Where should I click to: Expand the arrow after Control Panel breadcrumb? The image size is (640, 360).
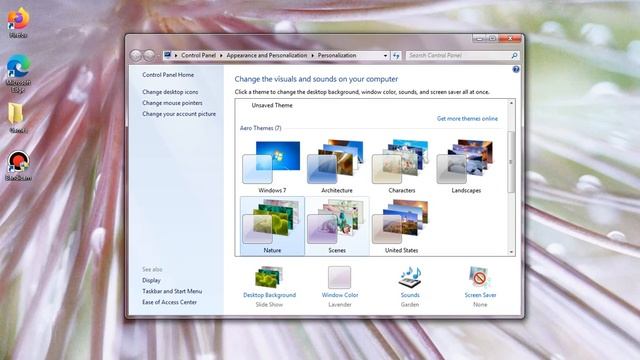tap(221, 56)
